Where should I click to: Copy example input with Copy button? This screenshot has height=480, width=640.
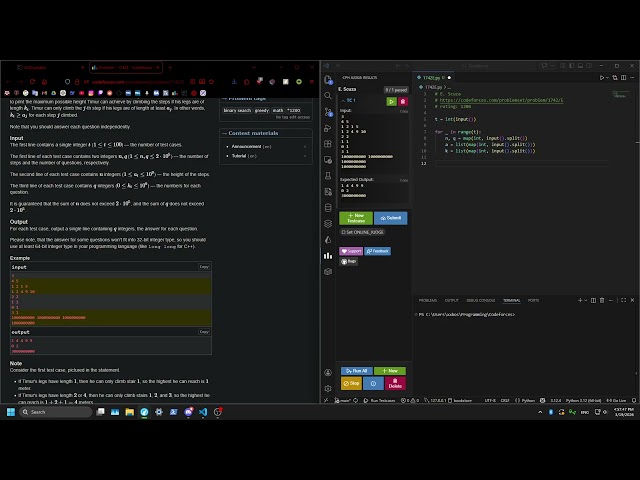(x=204, y=267)
